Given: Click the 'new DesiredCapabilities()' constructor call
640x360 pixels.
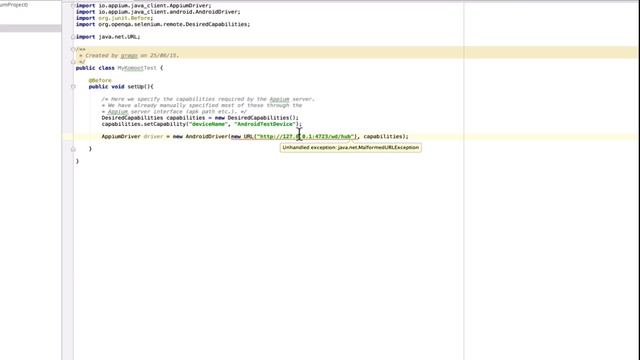Looking at the screenshot, I should click(x=257, y=118).
